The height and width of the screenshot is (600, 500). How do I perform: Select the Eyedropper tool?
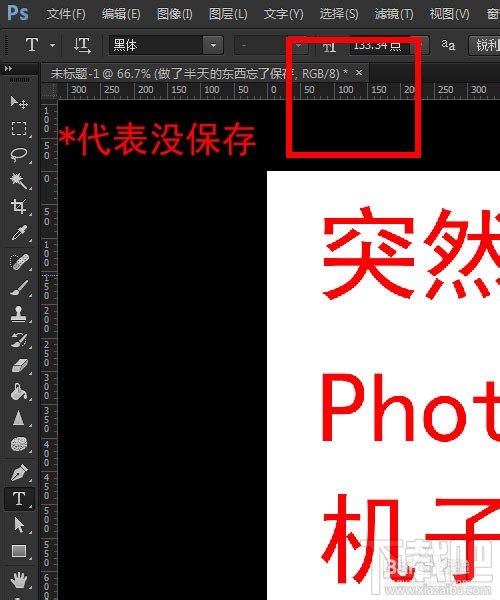[x=19, y=233]
